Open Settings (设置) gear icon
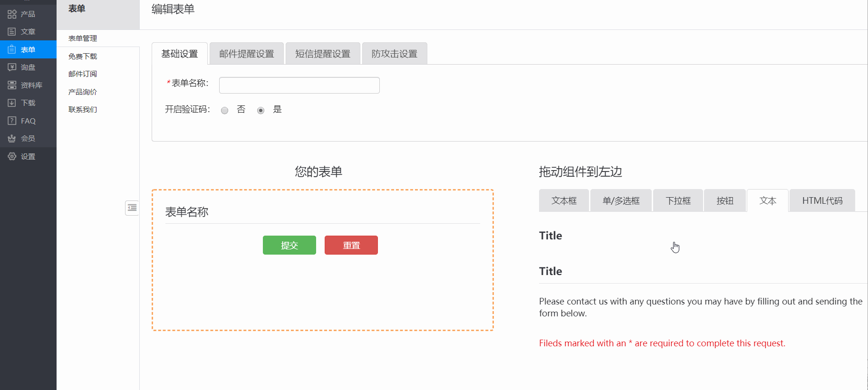868x390 pixels. click(x=12, y=156)
